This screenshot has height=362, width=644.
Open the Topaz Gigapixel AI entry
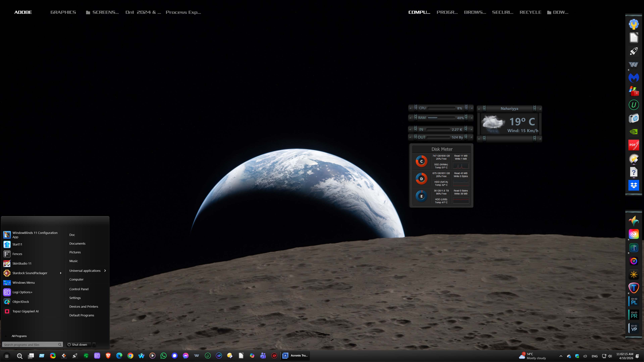[25, 311]
